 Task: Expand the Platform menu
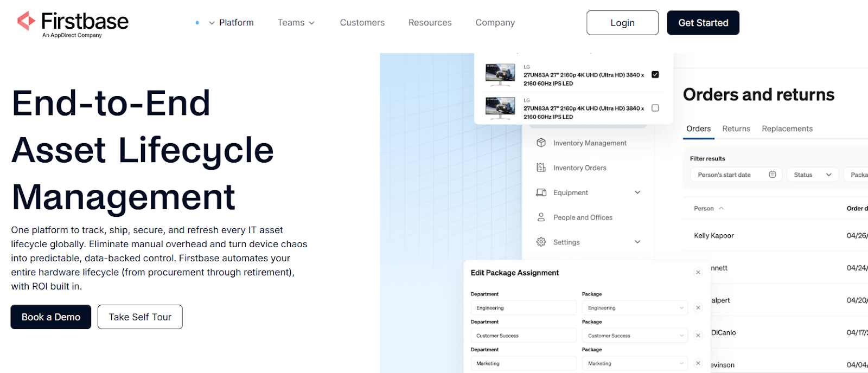tap(231, 23)
